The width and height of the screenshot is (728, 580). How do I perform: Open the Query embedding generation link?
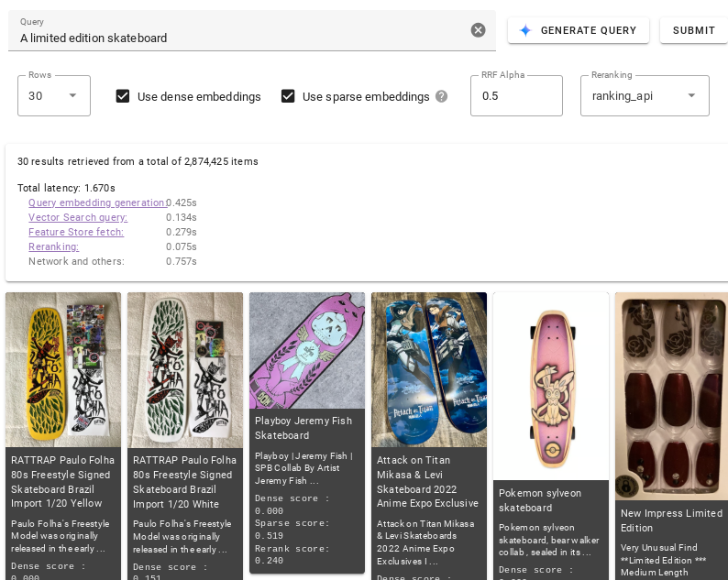[x=97, y=202]
